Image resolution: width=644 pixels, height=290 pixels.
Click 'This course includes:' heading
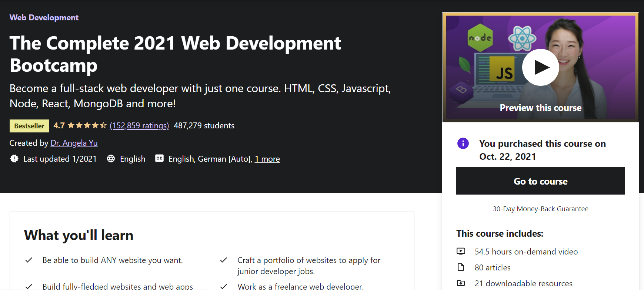pos(500,234)
